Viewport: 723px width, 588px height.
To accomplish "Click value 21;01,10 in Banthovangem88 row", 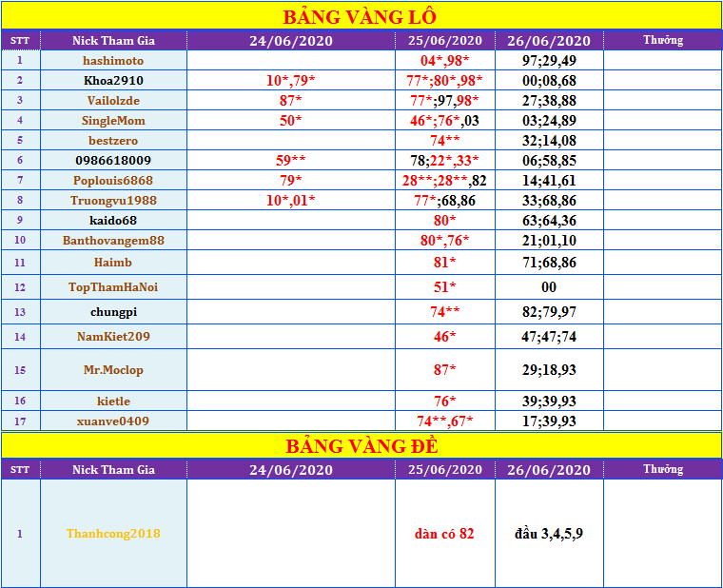I will click(549, 241).
